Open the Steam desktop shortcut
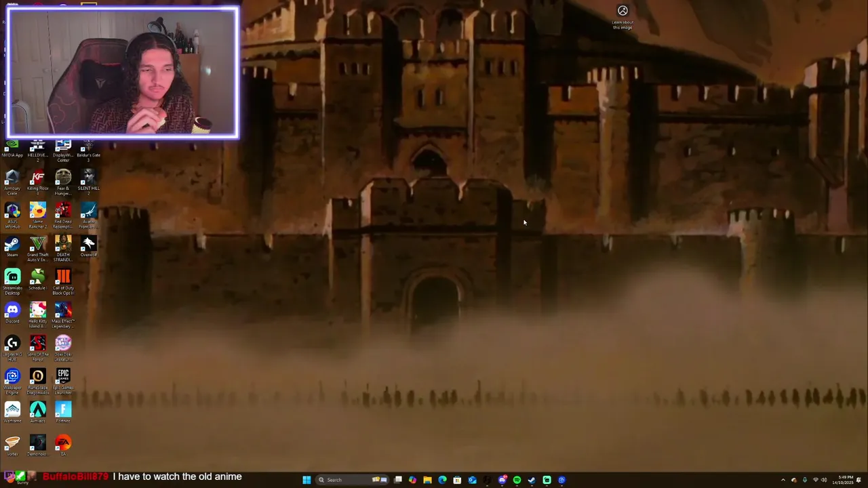This screenshot has height=488, width=868. click(x=12, y=246)
